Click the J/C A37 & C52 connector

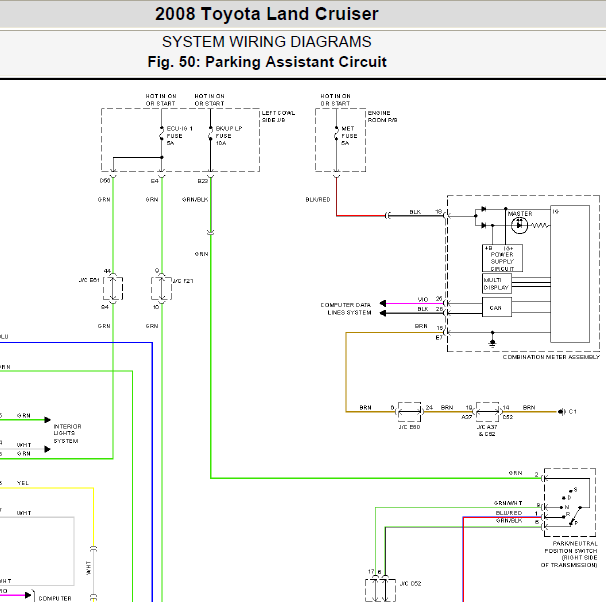[487, 412]
